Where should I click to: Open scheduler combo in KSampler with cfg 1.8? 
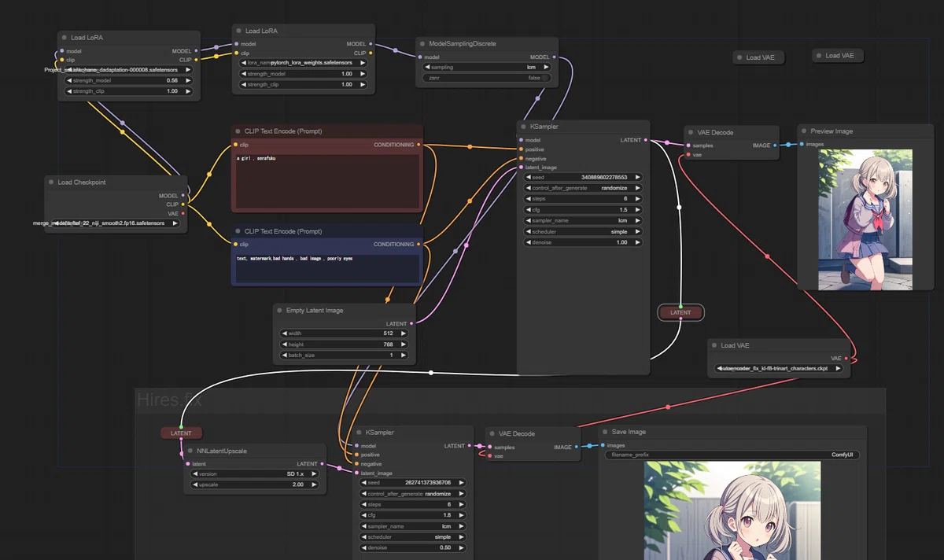click(x=412, y=537)
